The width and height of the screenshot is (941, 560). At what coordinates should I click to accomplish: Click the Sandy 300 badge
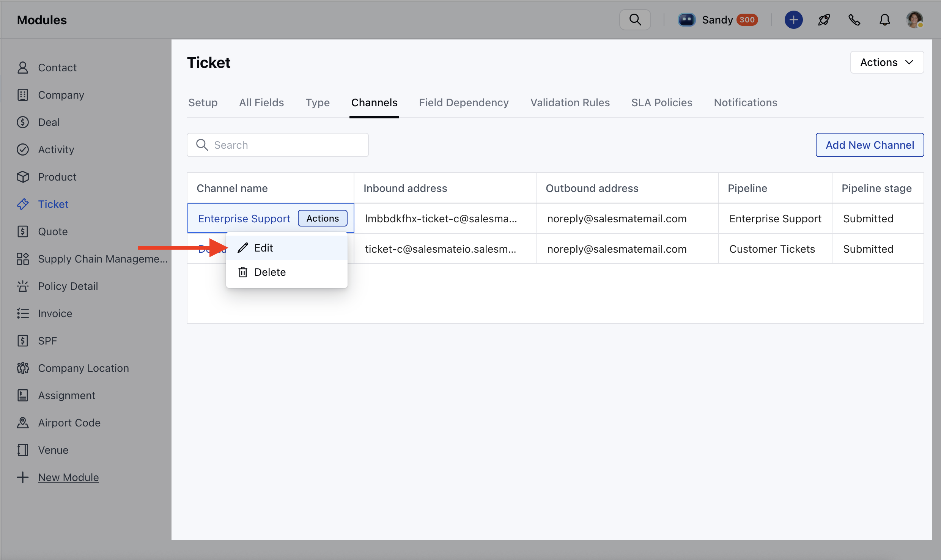point(747,20)
